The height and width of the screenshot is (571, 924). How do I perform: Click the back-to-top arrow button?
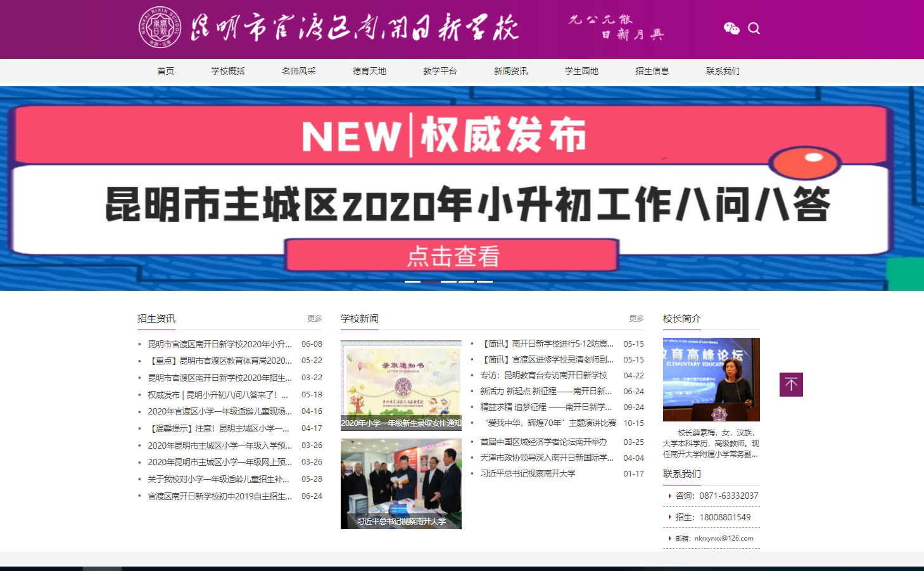[791, 385]
